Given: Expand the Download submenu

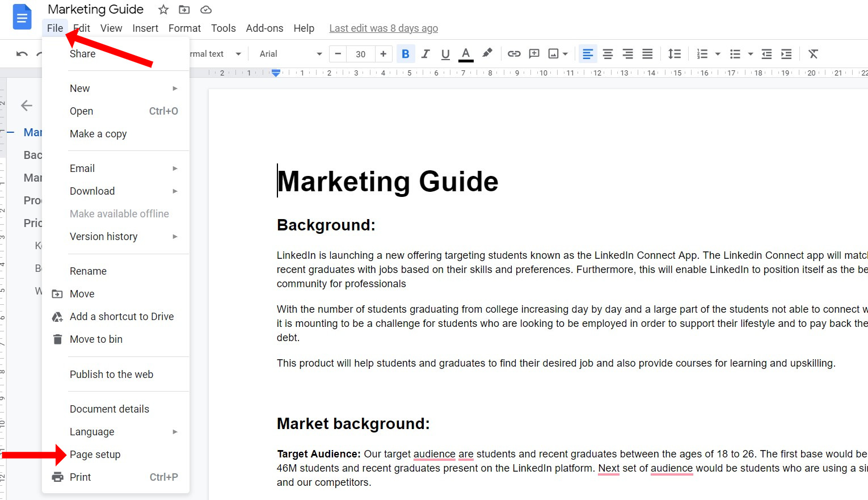Looking at the screenshot, I should point(124,191).
